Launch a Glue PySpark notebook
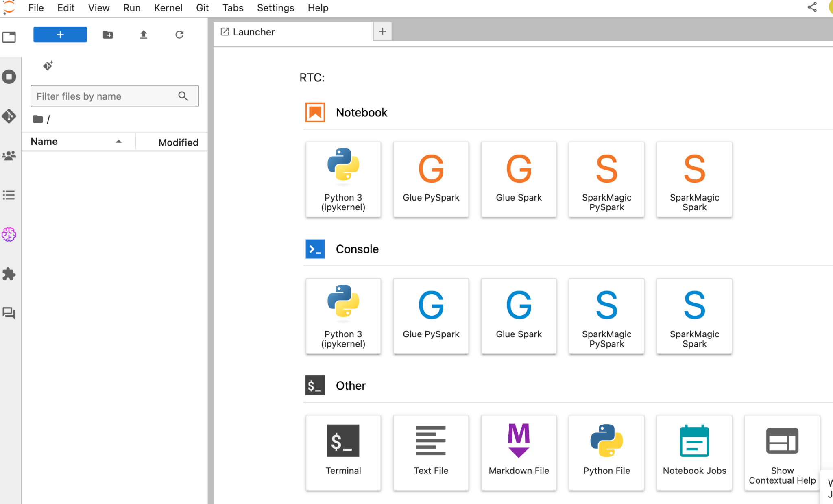This screenshot has width=833, height=504. [x=431, y=179]
